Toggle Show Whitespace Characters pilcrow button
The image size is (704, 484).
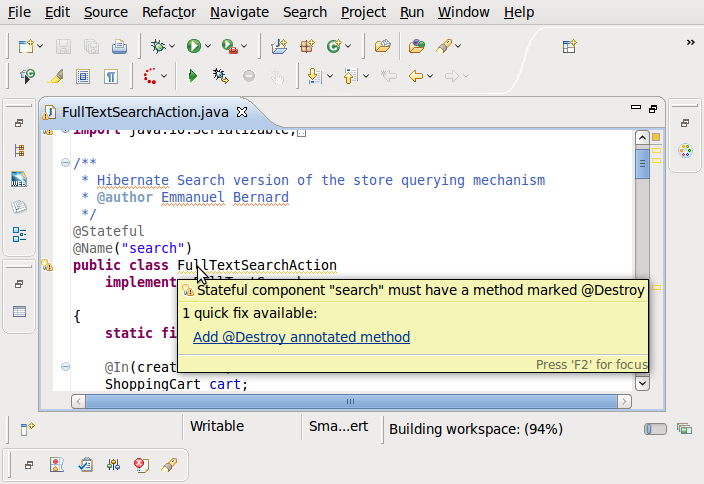point(111,76)
